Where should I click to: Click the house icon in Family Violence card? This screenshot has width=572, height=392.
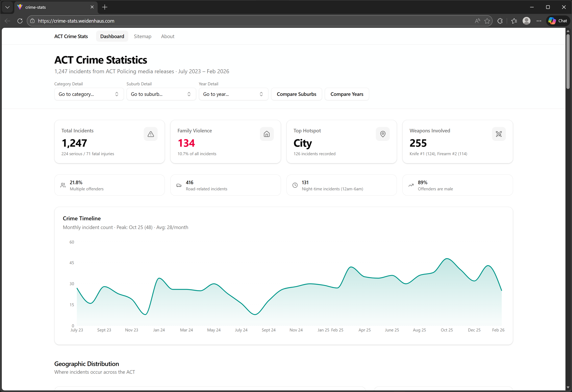tap(267, 134)
